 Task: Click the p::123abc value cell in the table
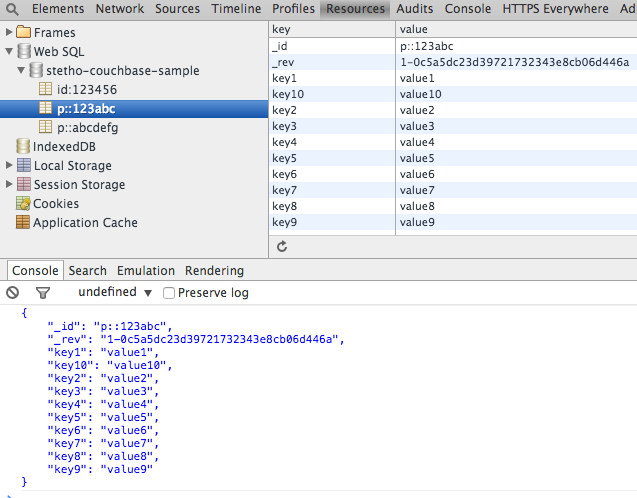pos(516,46)
